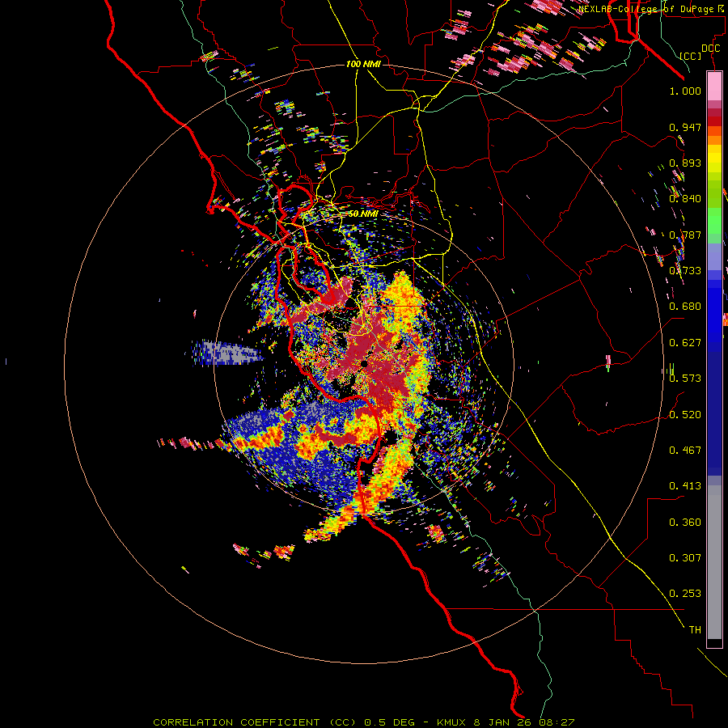Pick the bright green swatch in color bar
This screenshot has width=728, height=728.
pyautogui.click(x=714, y=221)
